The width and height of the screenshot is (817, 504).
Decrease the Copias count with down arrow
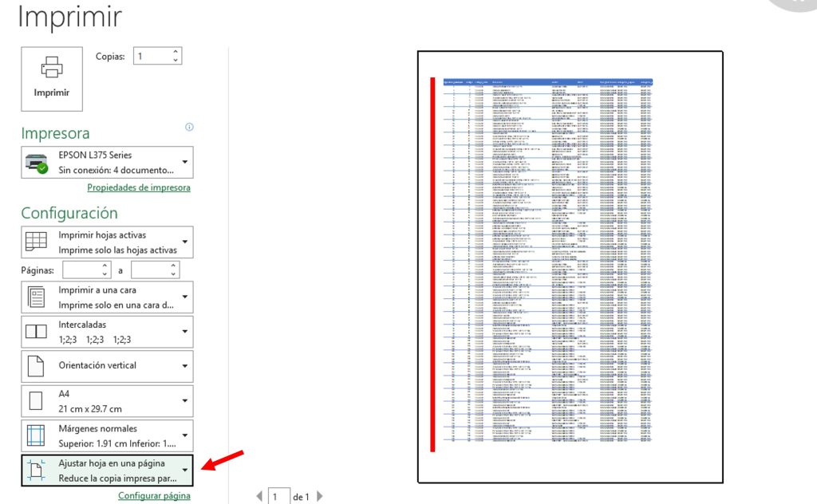click(x=175, y=61)
